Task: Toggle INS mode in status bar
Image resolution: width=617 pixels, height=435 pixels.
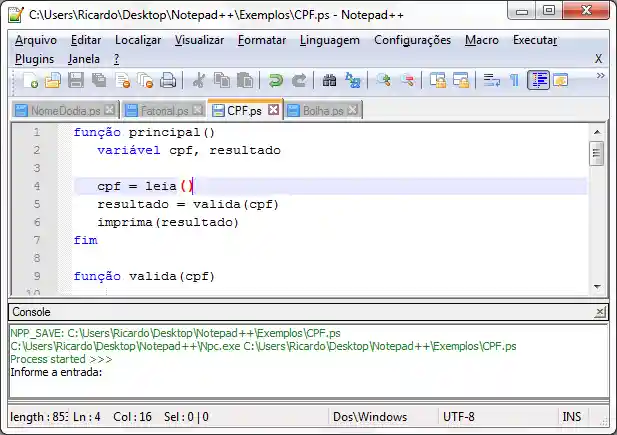Action: (x=571, y=417)
